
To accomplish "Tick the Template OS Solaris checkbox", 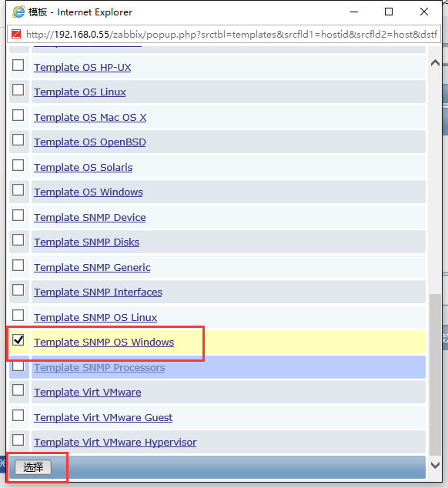I will (x=18, y=165).
